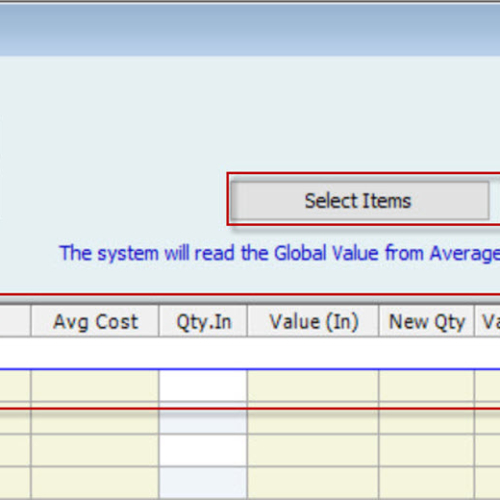Screen dimensions: 500x500
Task: Click the blank header left of Avg Cost
Action: [x=15, y=321]
